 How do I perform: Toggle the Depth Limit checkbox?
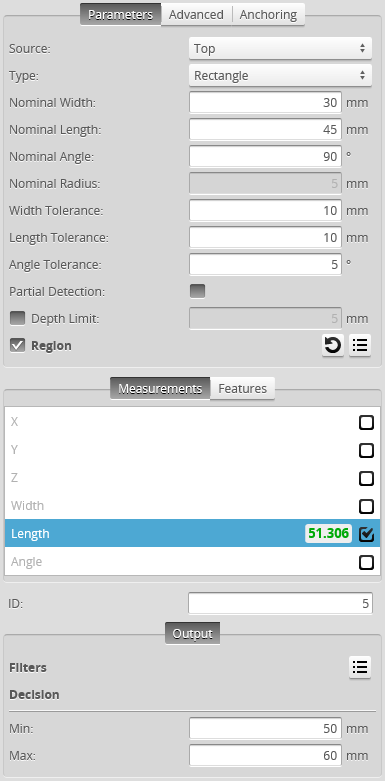[17, 318]
